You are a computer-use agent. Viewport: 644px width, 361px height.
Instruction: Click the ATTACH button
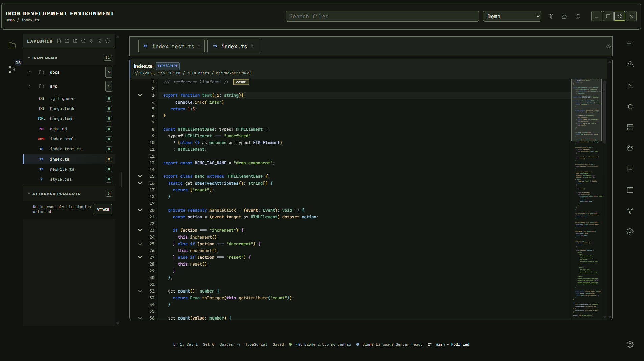[103, 209]
